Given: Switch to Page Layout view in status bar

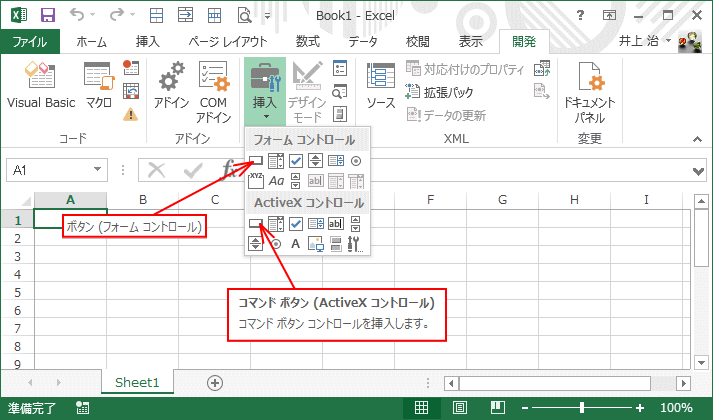Looking at the screenshot, I should 460,408.
